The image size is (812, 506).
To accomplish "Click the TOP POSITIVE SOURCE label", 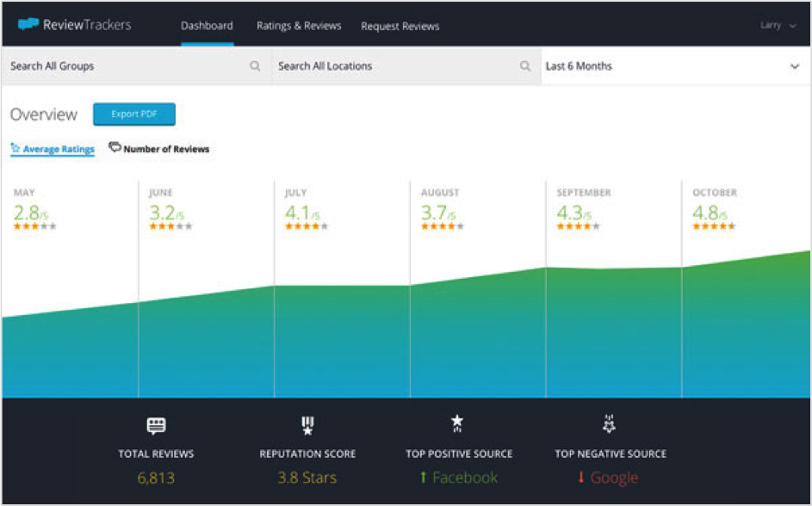I will coord(459,454).
